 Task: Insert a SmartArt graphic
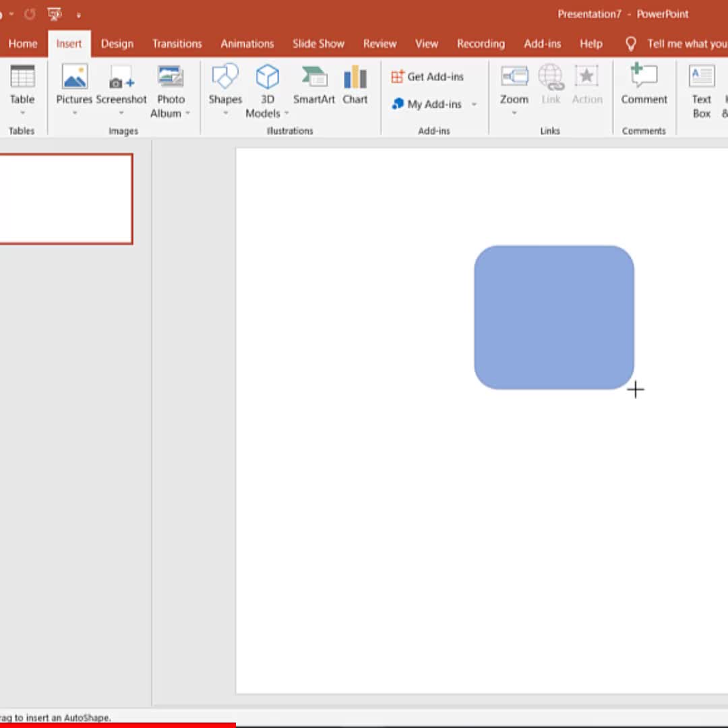click(x=314, y=78)
